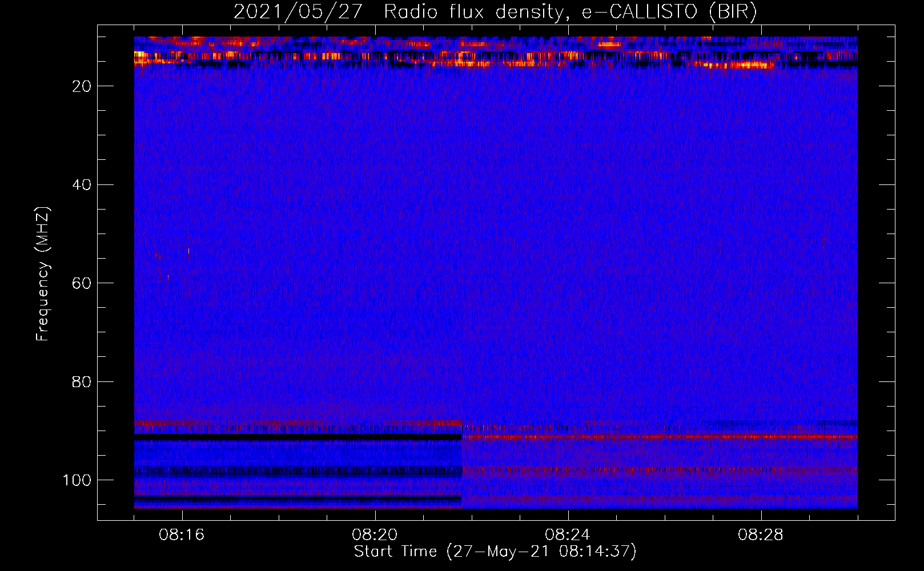Click the 'Start Time (27-May-21 08:14:37)' label
Viewport: 924px width, 571px height.
click(495, 552)
